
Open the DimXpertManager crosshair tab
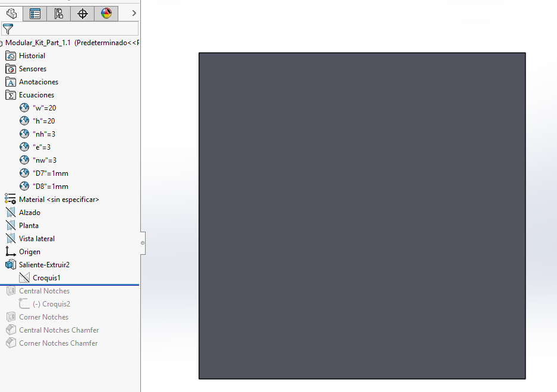83,14
